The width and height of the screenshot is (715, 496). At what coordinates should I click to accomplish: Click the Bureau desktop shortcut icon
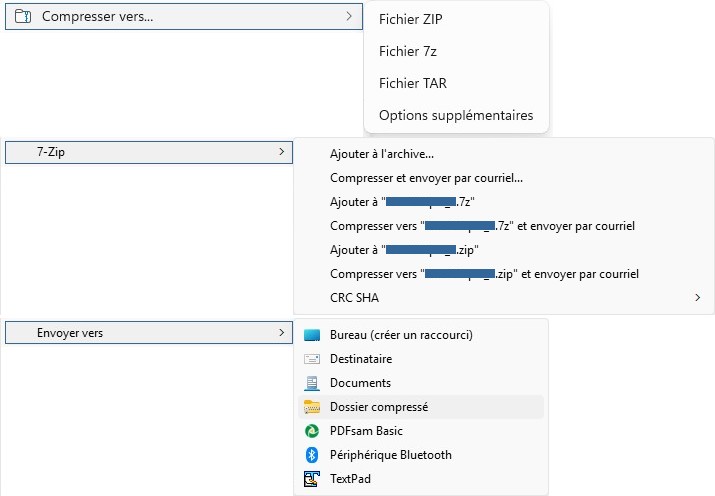pyautogui.click(x=312, y=335)
